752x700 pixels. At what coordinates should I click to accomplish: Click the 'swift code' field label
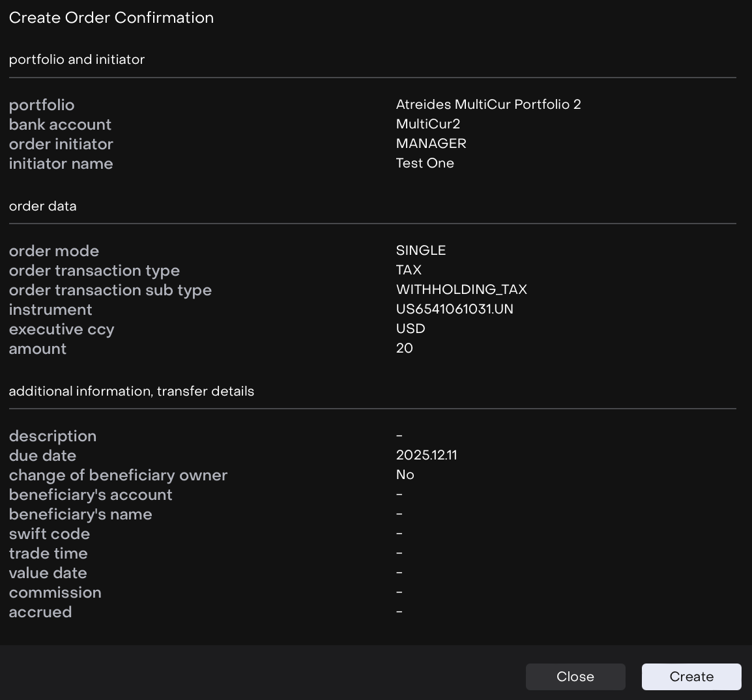[50, 534]
